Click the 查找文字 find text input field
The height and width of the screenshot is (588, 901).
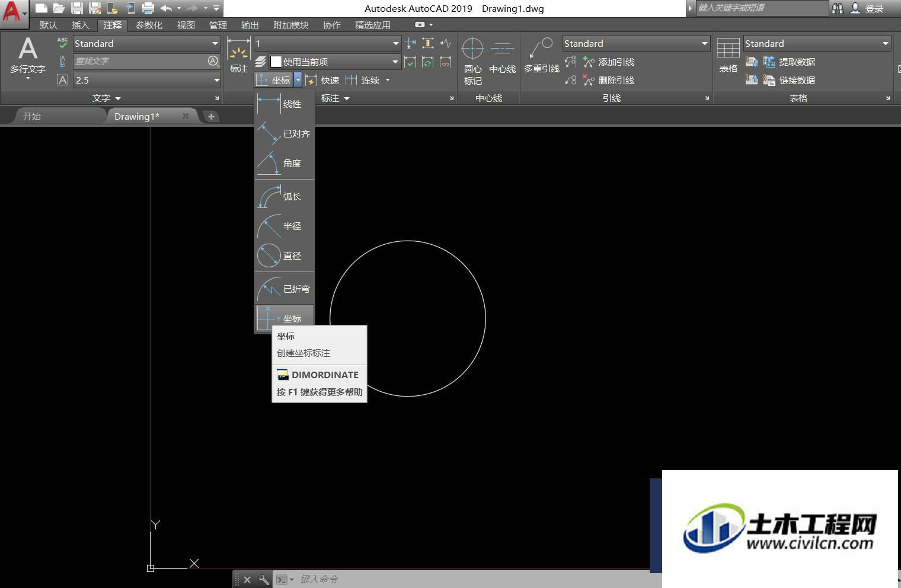tap(140, 61)
